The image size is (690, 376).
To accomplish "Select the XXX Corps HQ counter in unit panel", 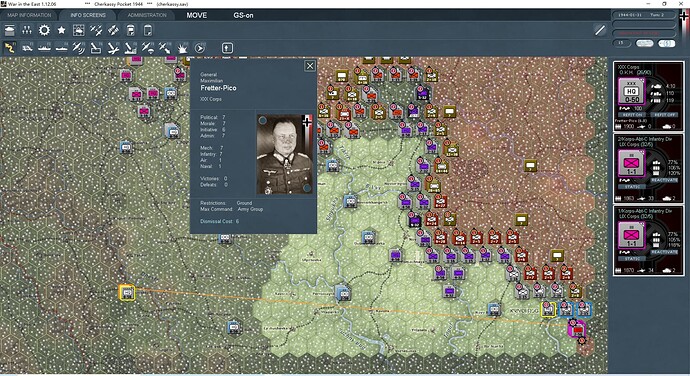I will (631, 92).
